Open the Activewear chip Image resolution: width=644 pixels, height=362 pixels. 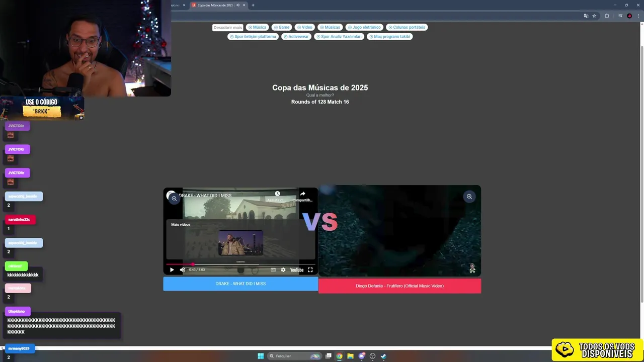click(x=296, y=37)
